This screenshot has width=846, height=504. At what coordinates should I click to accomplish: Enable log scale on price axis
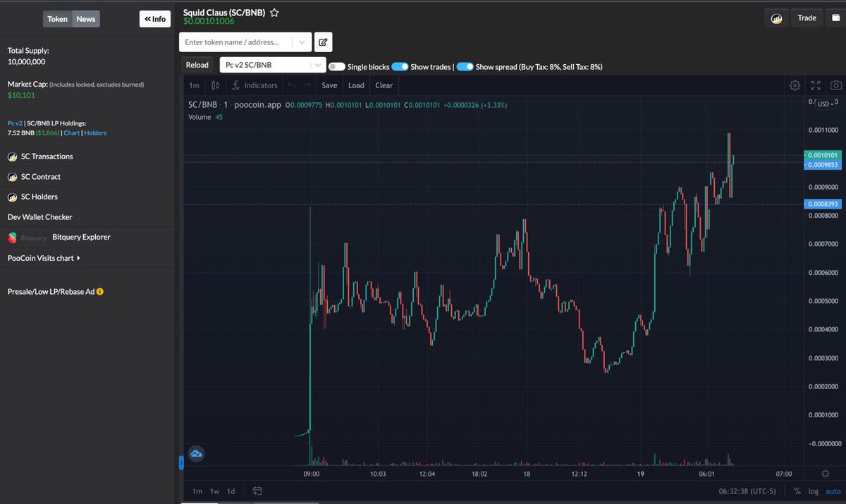tap(812, 491)
